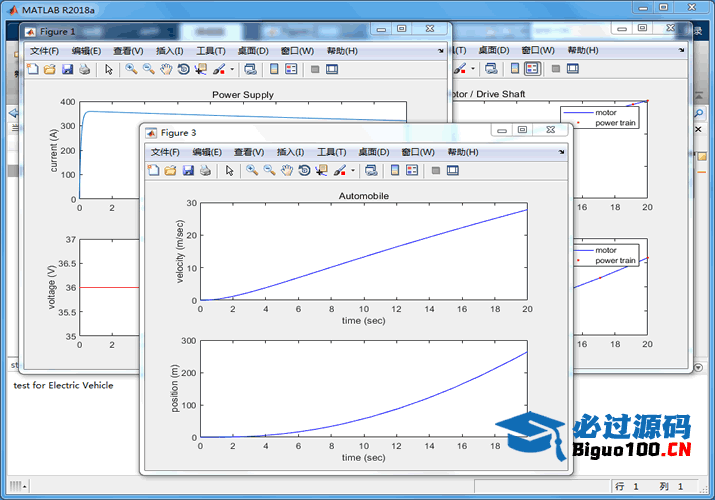The width and height of the screenshot is (715, 500).
Task: Select Rotate 3D tool in Figure 3 toolbar
Action: tap(304, 171)
